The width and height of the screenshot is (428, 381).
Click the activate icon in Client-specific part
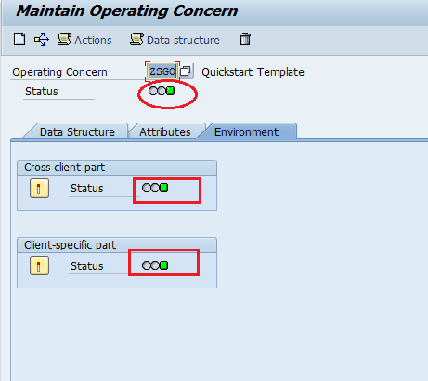click(39, 266)
